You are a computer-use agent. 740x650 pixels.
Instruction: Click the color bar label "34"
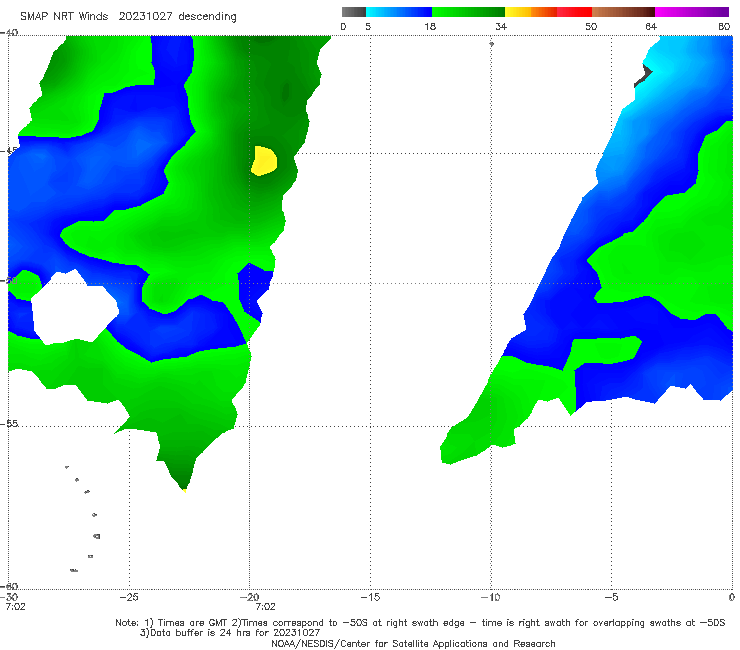(x=501, y=26)
